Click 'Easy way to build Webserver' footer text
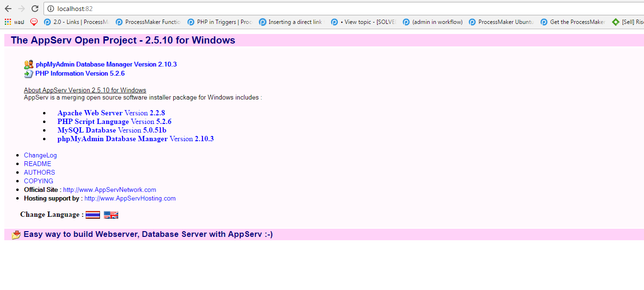This screenshot has height=290, width=644. 148,234
